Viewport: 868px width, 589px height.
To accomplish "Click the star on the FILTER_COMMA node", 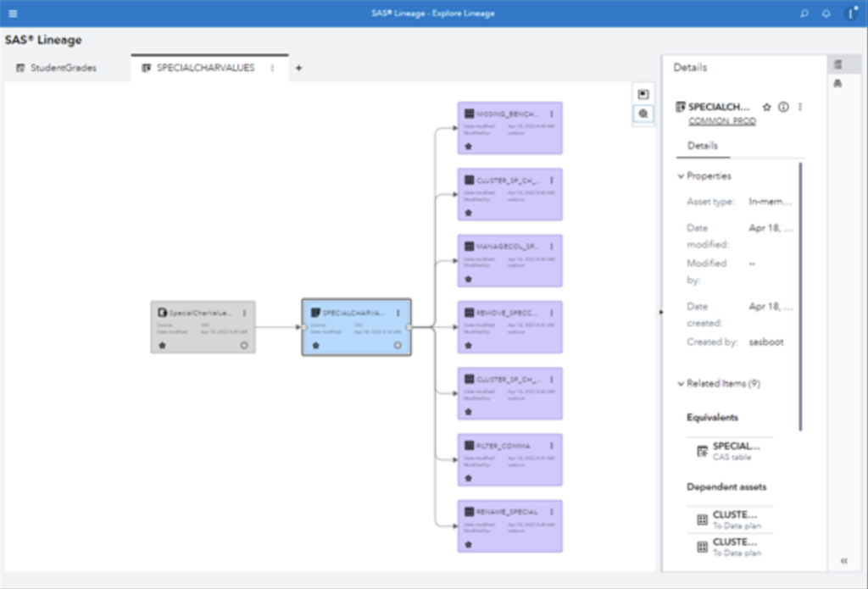I will point(468,478).
